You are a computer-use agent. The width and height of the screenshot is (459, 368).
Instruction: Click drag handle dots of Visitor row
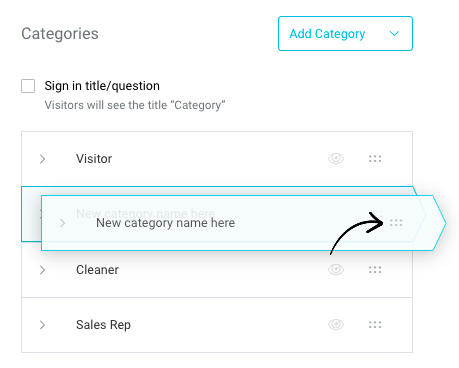[x=375, y=159]
